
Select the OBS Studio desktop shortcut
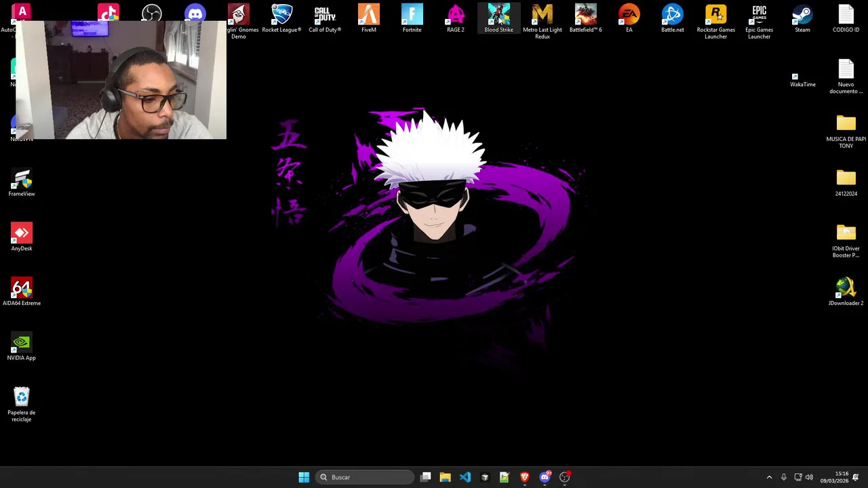click(x=152, y=13)
